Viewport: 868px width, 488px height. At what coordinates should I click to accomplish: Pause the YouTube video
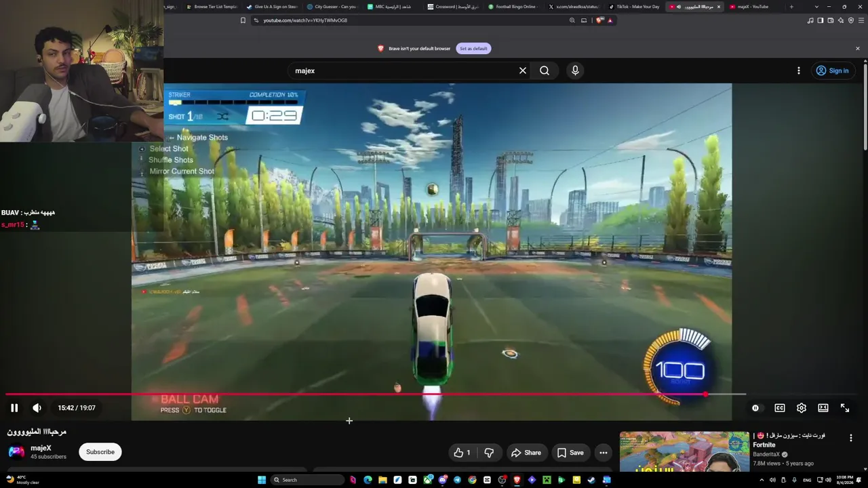14,408
